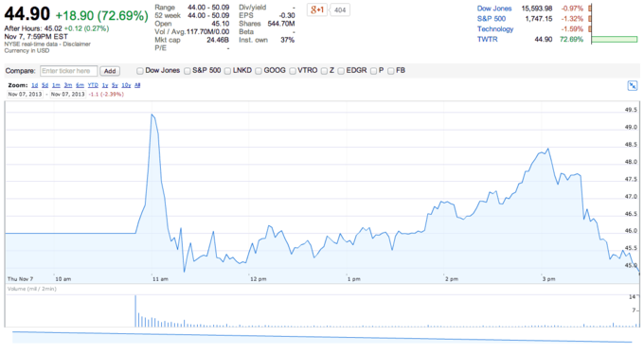
Task: Show the All zoom range
Action: pyautogui.click(x=137, y=85)
